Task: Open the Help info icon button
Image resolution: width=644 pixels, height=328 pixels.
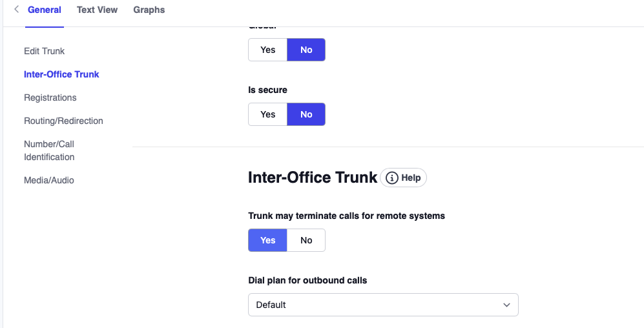Action: 404,178
